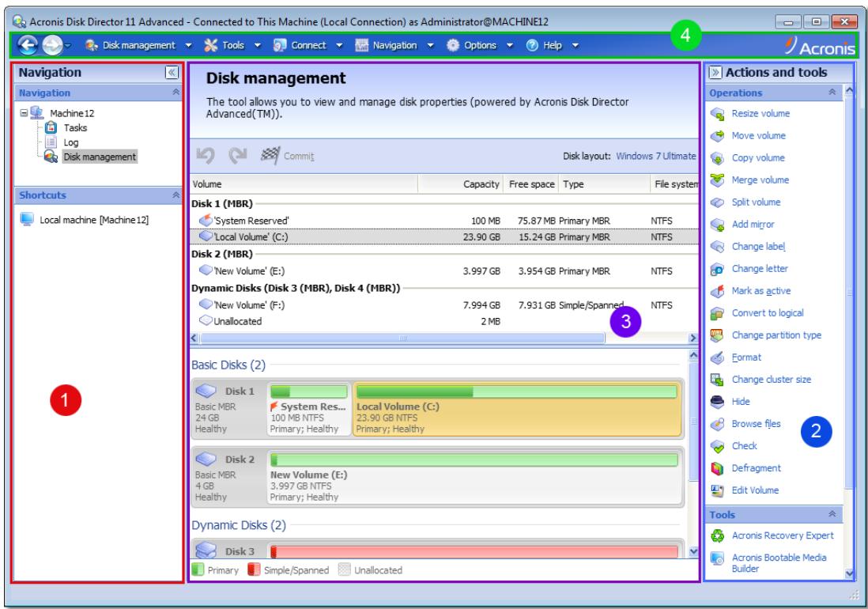
Task: Click the Merge volume icon
Action: 718,180
